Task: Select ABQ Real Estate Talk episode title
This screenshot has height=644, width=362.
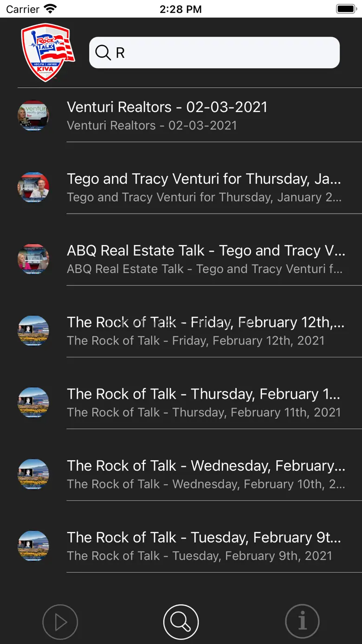Action: 206,251
